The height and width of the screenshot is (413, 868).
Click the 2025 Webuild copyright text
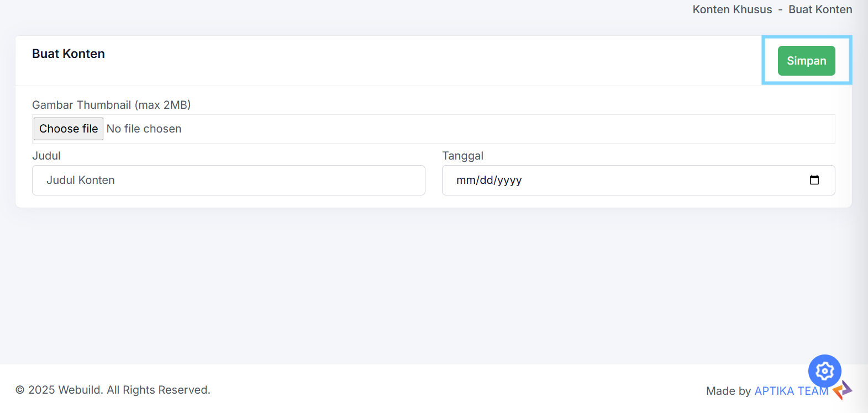click(113, 390)
